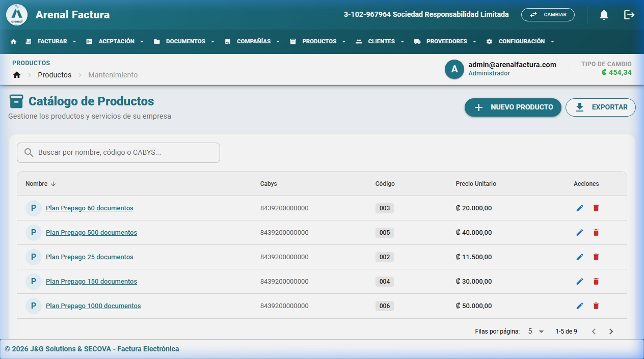Go to next page of products
The image size is (644, 359).
pos(611,332)
